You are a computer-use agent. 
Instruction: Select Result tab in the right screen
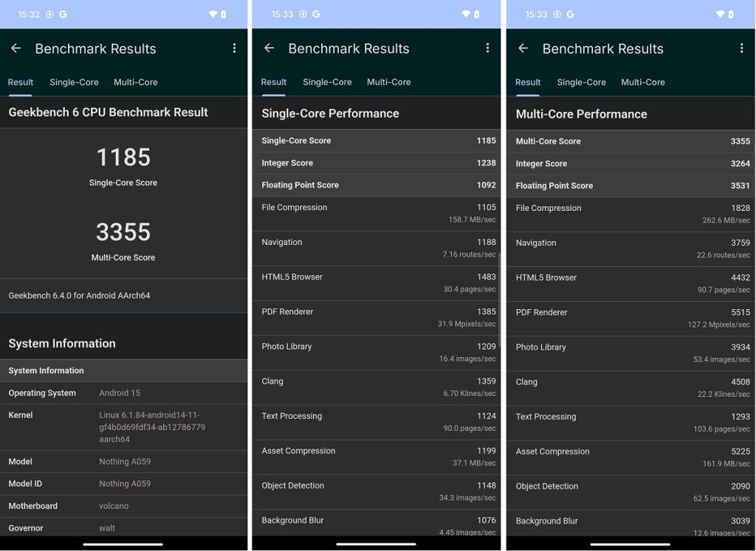[527, 83]
